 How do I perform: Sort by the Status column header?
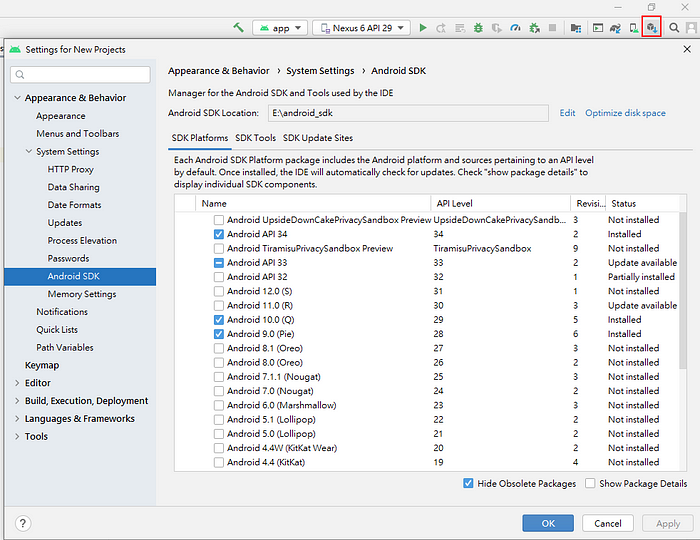pos(642,204)
